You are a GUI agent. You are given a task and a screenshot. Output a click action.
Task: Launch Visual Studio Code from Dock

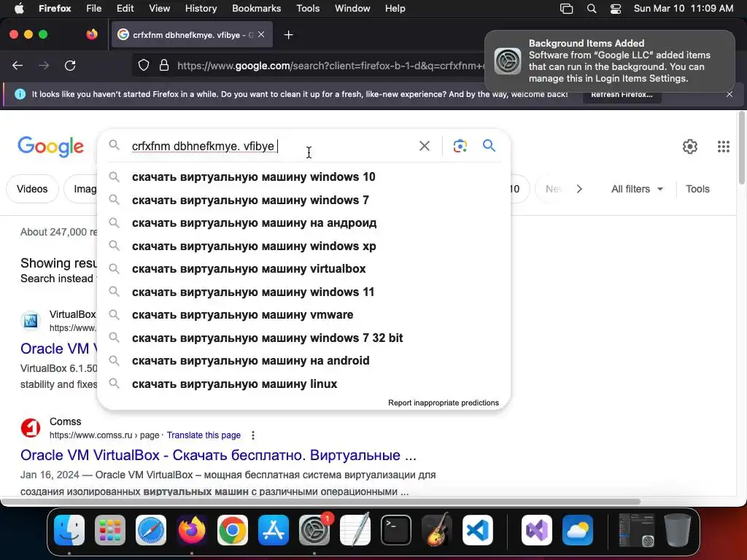tap(478, 530)
